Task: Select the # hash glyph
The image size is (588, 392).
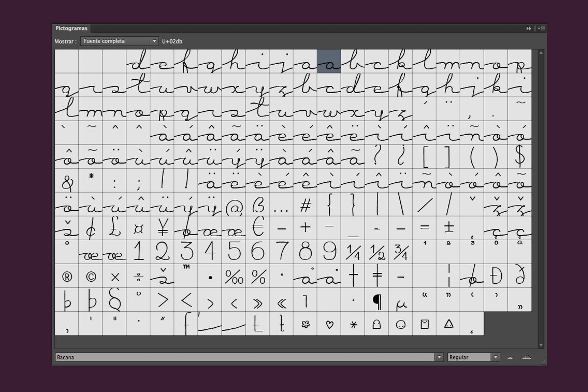Action: tap(305, 205)
